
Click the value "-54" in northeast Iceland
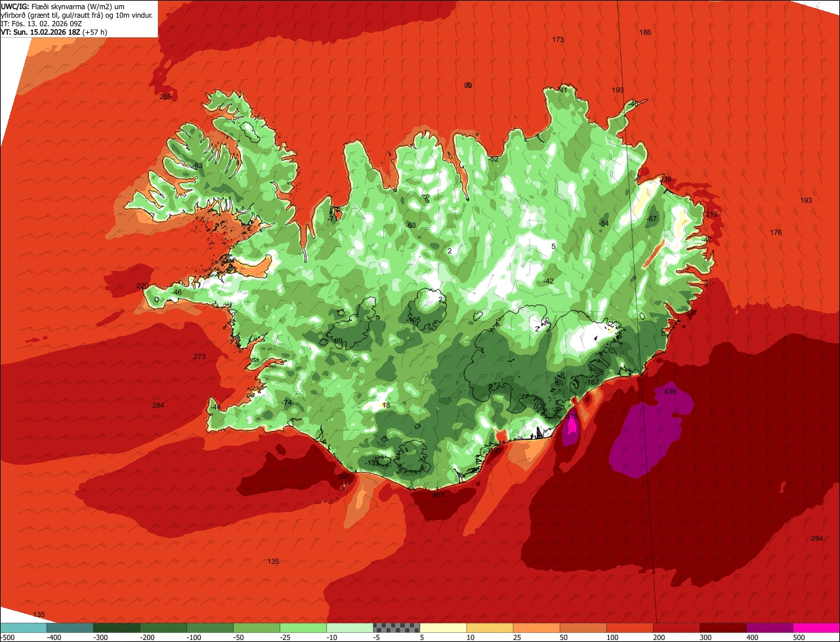(604, 223)
